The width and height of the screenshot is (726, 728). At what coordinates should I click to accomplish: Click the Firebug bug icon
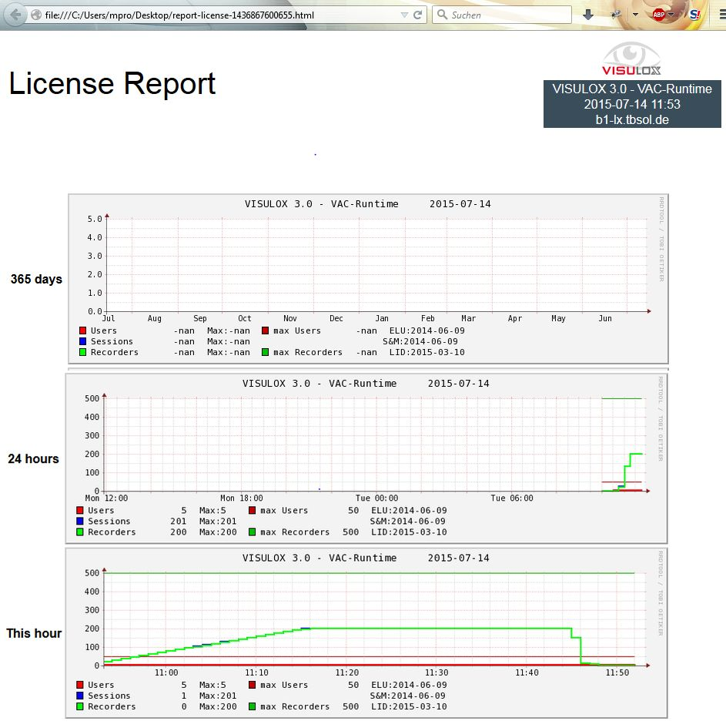(617, 15)
